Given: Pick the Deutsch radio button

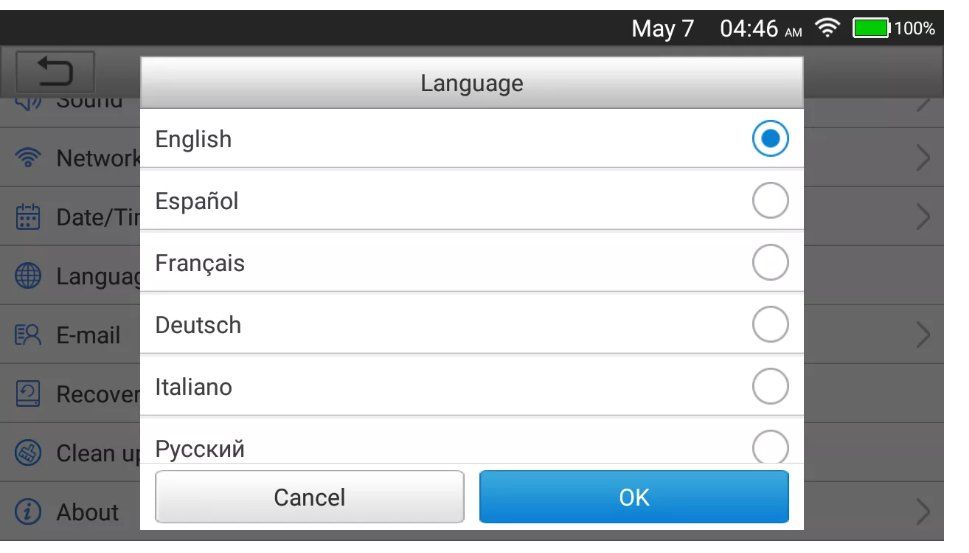Looking at the screenshot, I should tap(770, 325).
